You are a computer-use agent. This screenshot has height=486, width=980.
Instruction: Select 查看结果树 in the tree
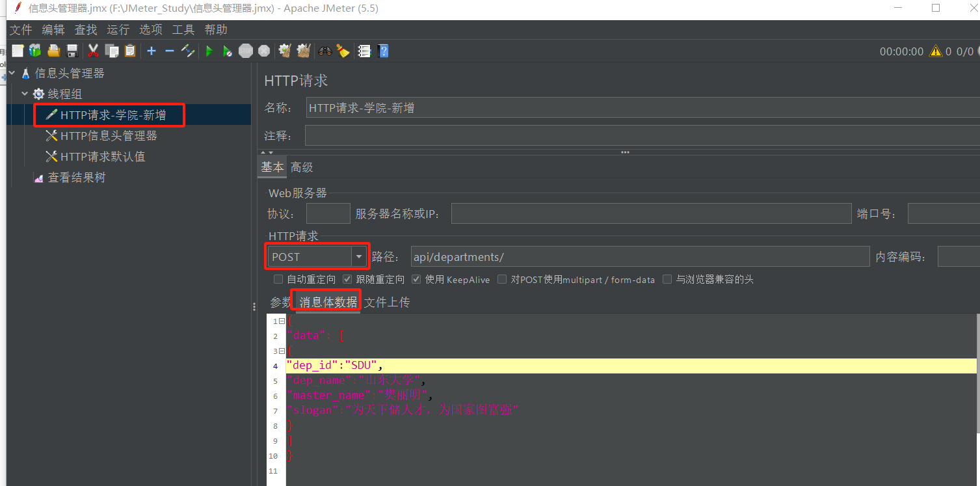[x=76, y=177]
